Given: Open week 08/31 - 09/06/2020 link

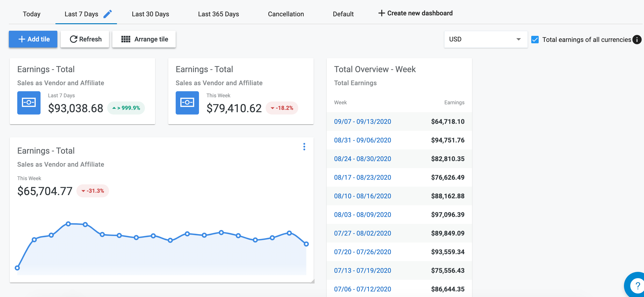Looking at the screenshot, I should click(362, 140).
